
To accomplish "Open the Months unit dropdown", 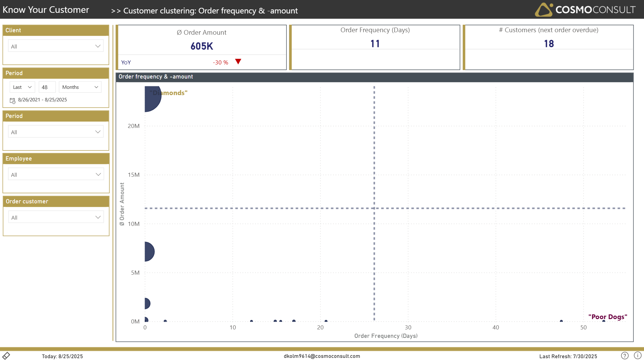I will click(80, 87).
